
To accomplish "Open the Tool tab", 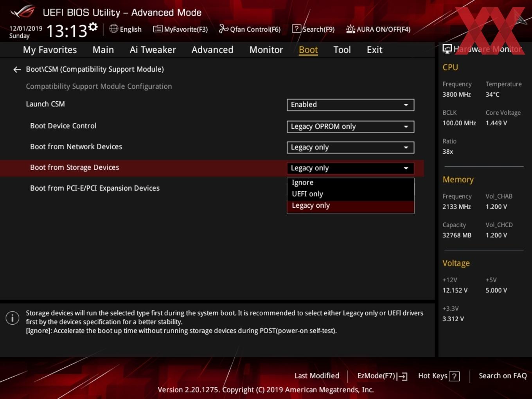I will click(342, 50).
